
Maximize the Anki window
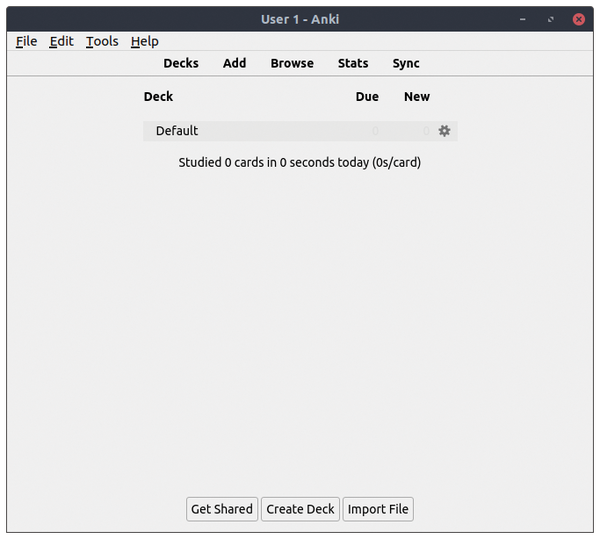[551, 19]
